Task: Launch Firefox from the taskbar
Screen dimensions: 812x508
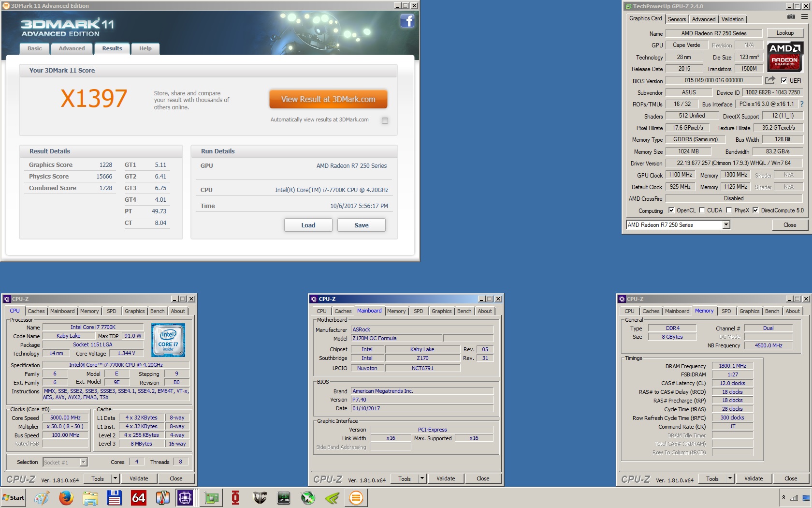Action: [x=66, y=498]
